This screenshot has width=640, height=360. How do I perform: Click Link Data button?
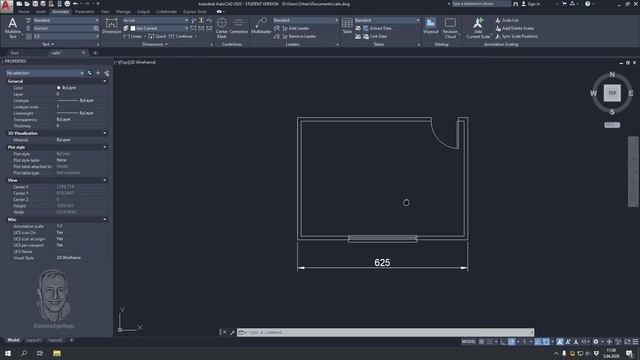coord(374,36)
